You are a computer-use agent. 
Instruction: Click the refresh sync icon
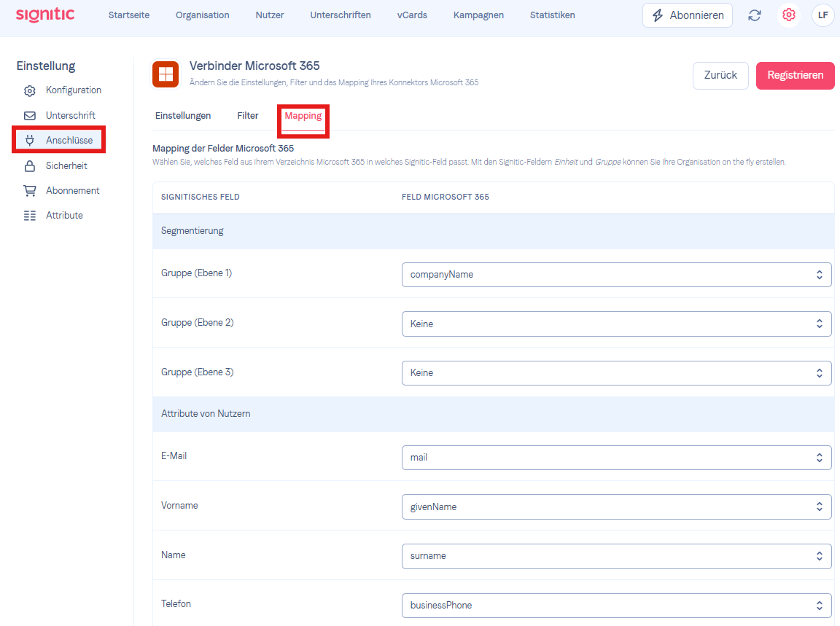click(x=754, y=15)
